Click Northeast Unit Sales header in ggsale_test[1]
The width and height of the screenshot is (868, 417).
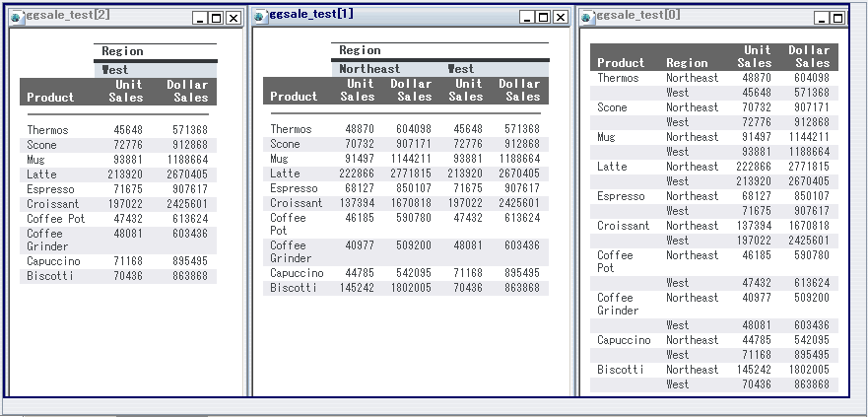click(358, 91)
